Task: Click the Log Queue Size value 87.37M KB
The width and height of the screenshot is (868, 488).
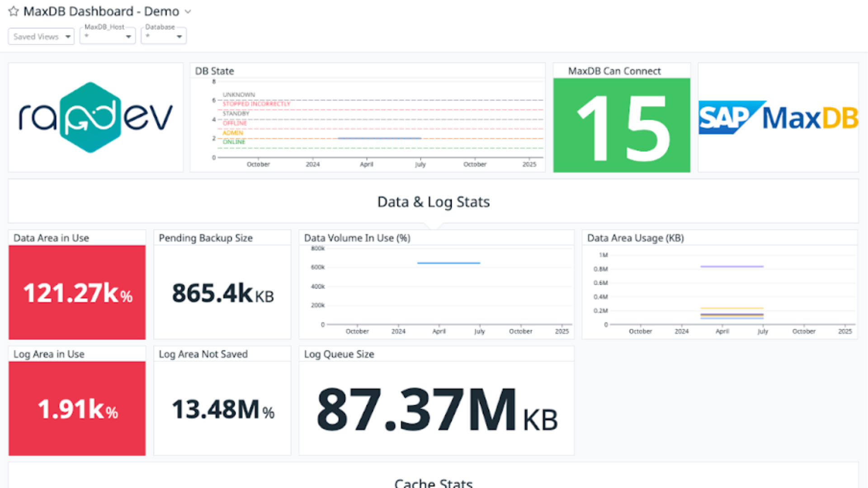Action: click(437, 409)
